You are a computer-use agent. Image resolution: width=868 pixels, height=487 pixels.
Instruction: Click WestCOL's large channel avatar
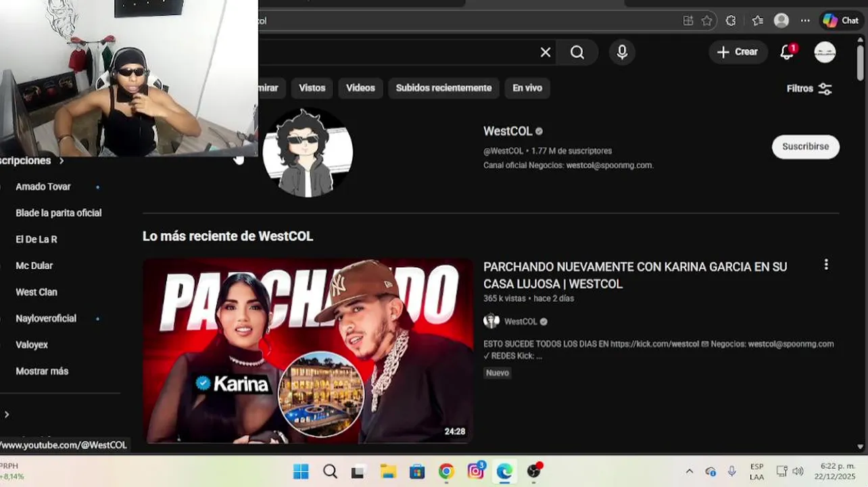[x=308, y=152]
